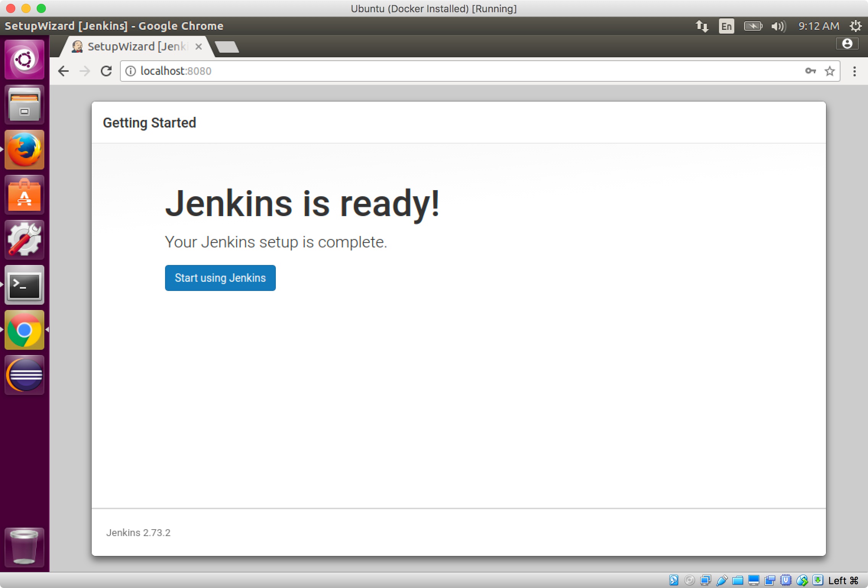Viewport: 868px width, 588px height.
Task: Open the session power gear menu
Action: coord(855,26)
